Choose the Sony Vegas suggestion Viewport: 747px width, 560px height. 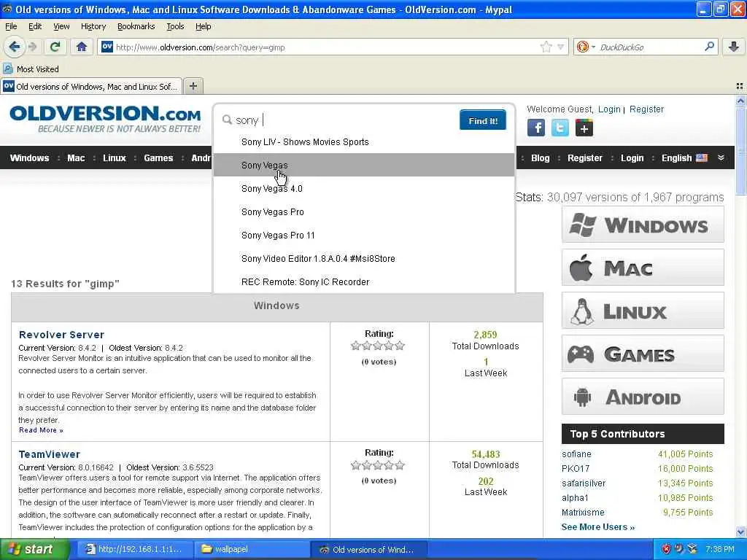tap(364, 166)
